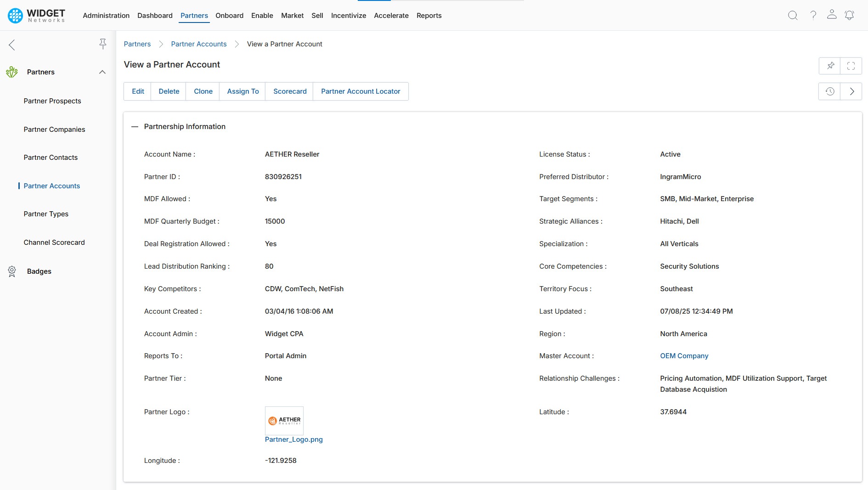868x490 pixels.
Task: Open the notifications bell icon
Action: [850, 15]
